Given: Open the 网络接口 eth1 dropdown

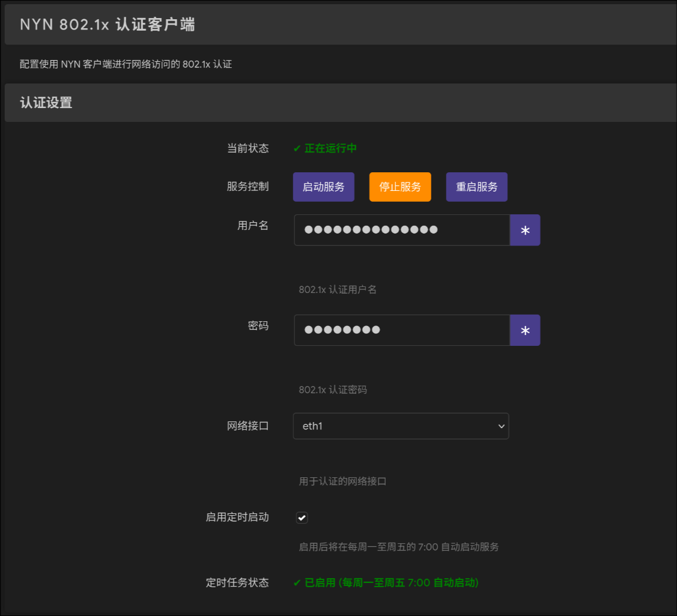Looking at the screenshot, I should coord(401,426).
